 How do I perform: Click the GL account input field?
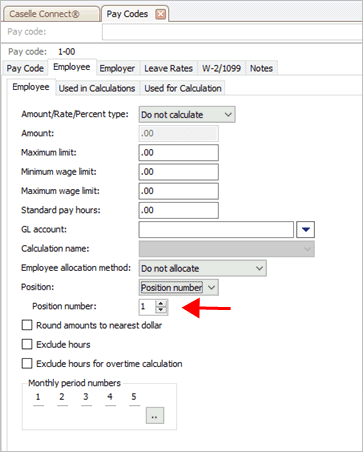pyautogui.click(x=216, y=229)
